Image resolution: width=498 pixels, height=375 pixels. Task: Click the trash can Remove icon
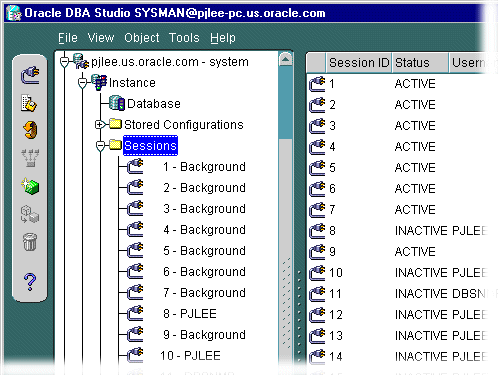(30, 242)
